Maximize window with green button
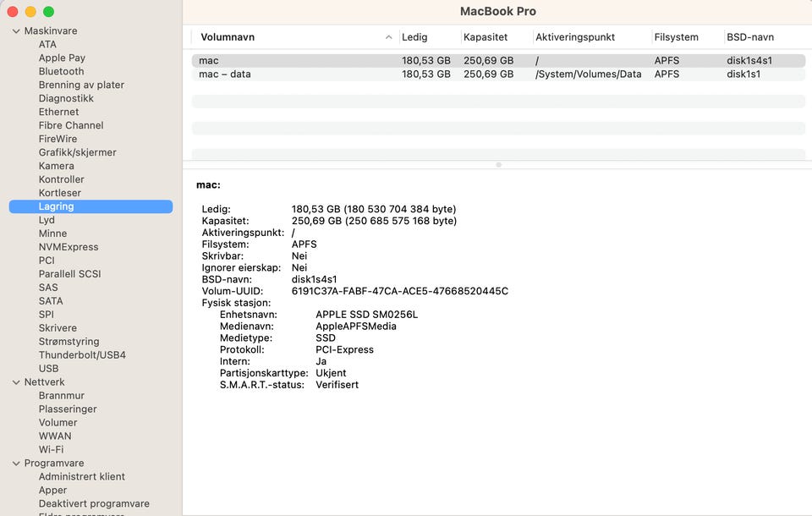The height and width of the screenshot is (516, 812). [x=49, y=11]
